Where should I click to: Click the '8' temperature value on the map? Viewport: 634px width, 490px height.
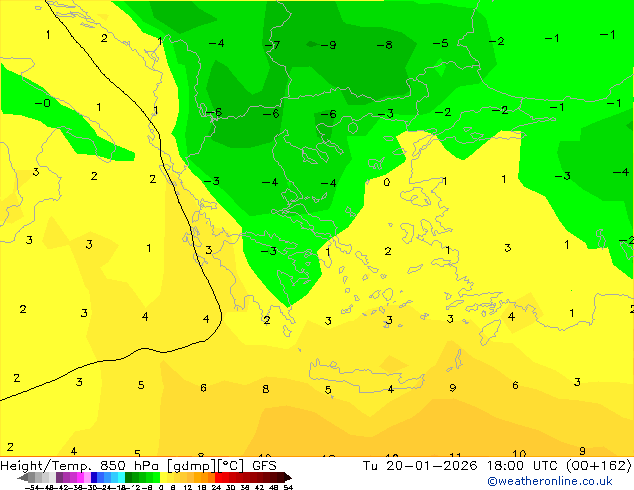(265, 389)
